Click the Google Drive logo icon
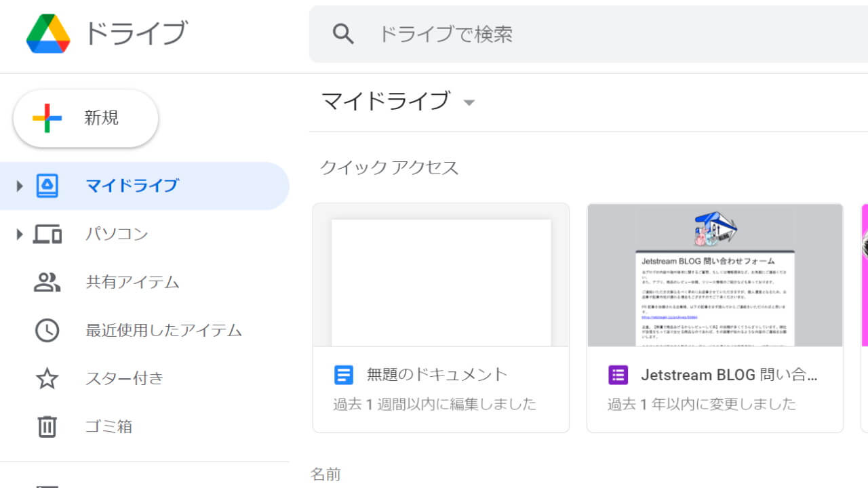 pos(48,34)
